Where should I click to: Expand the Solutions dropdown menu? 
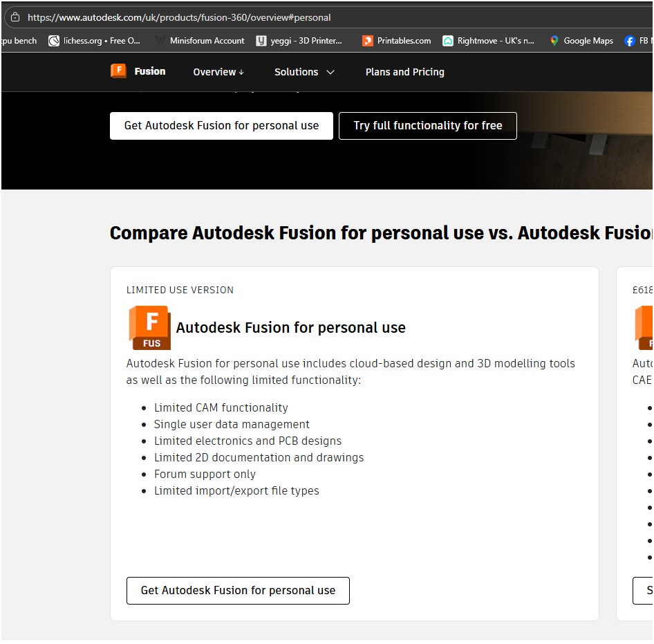click(x=296, y=72)
